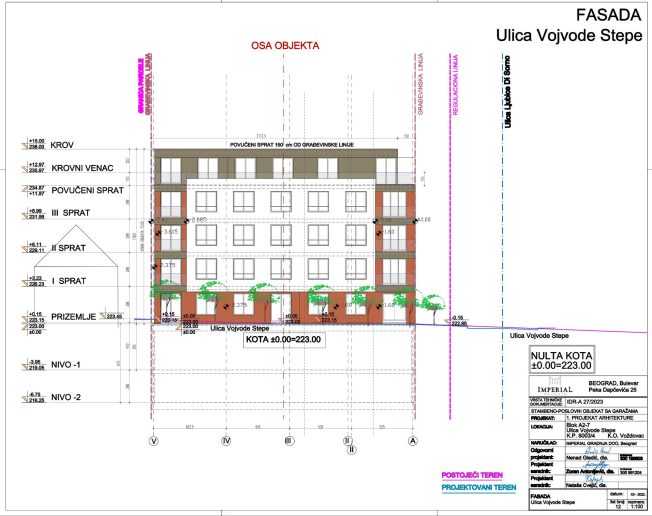
Task: Click the "NIVO -1" level label
Action: [66, 365]
